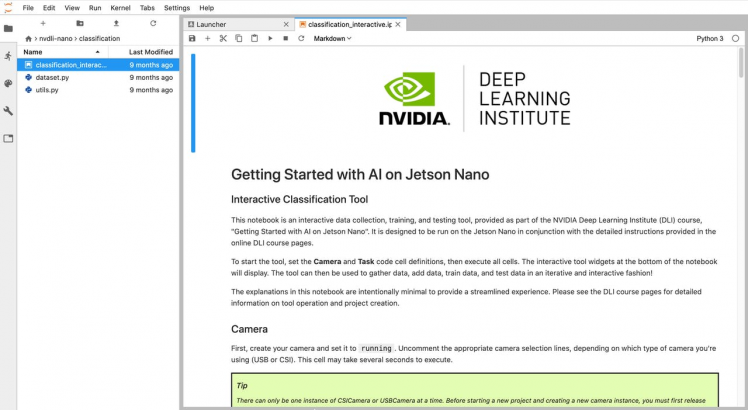Open the View menu
The width and height of the screenshot is (748, 410).
point(72,8)
